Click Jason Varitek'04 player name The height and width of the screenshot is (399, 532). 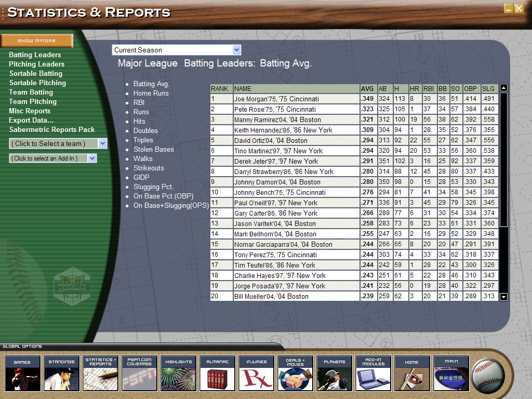275,223
